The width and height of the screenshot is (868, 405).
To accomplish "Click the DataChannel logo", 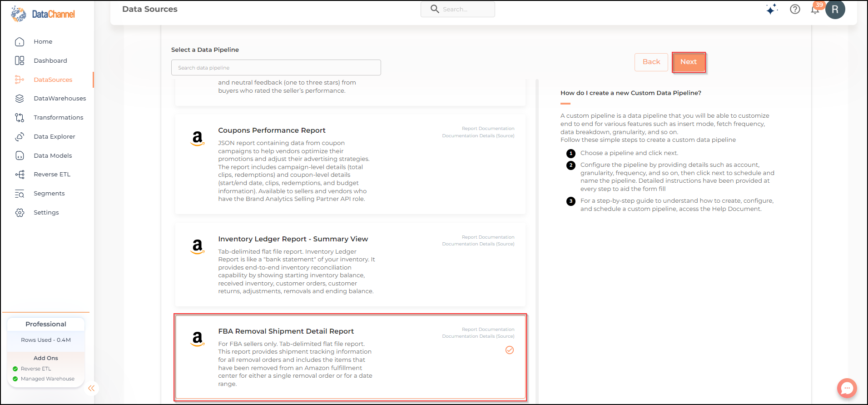I will pos(43,14).
